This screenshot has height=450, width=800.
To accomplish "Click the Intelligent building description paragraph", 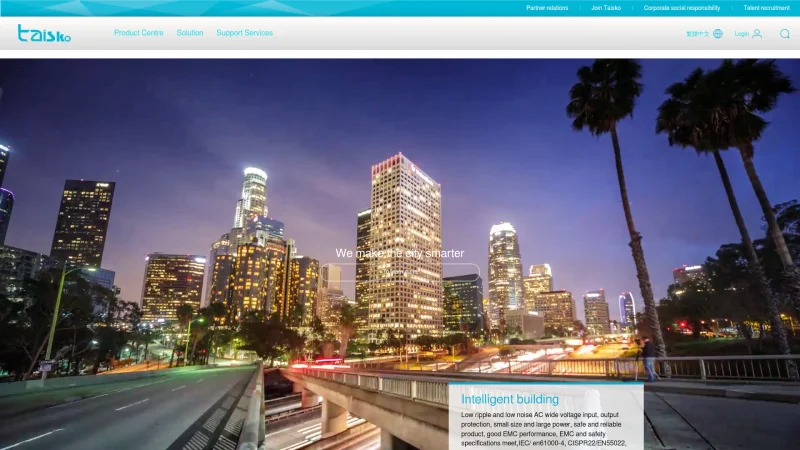I will (x=544, y=429).
